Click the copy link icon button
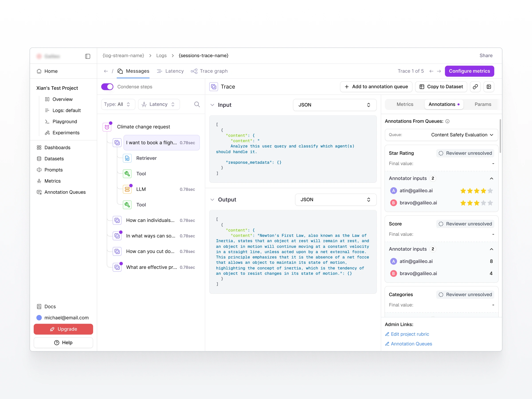532x399 pixels. 475,87
